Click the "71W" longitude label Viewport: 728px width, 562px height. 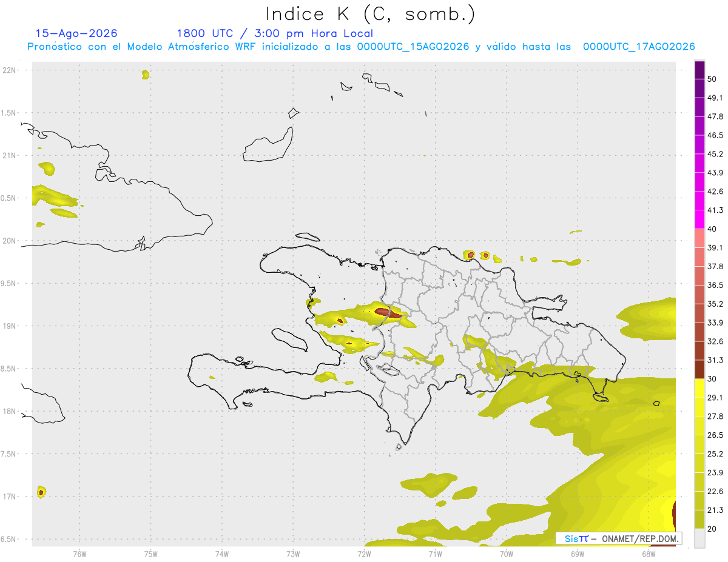(x=435, y=554)
